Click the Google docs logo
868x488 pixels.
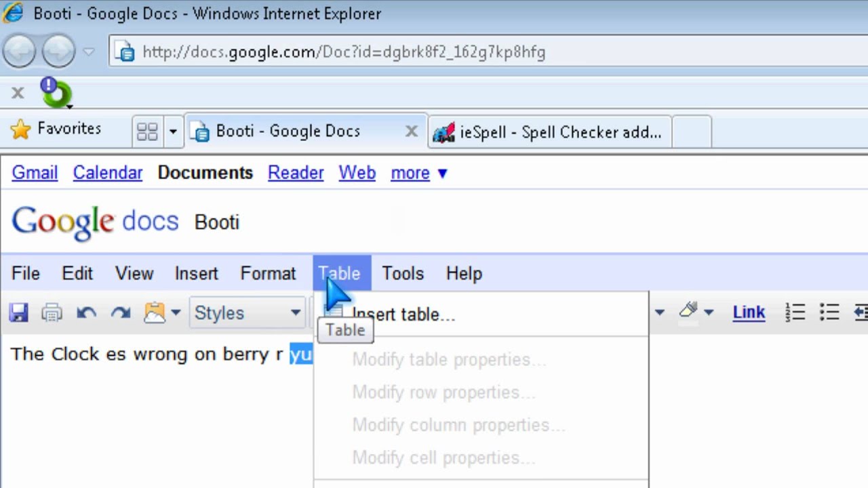click(x=95, y=222)
